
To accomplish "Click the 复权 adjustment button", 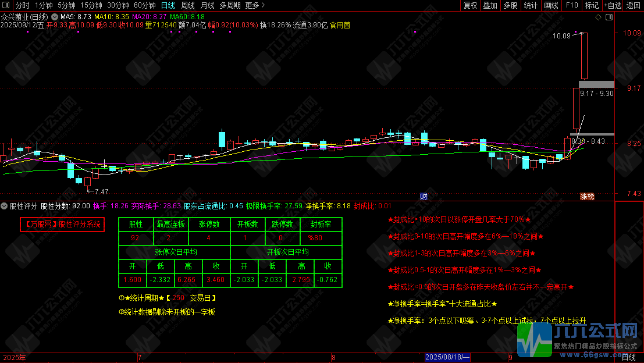I will point(470,5).
